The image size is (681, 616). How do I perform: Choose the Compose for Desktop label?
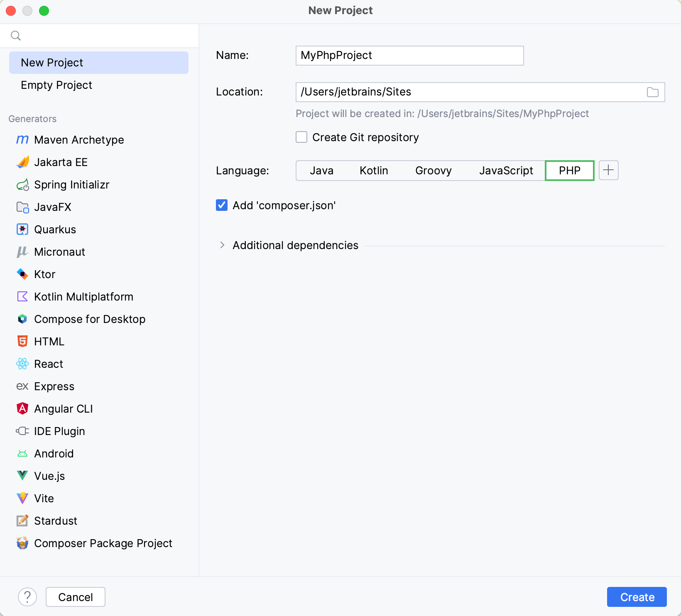pos(90,319)
